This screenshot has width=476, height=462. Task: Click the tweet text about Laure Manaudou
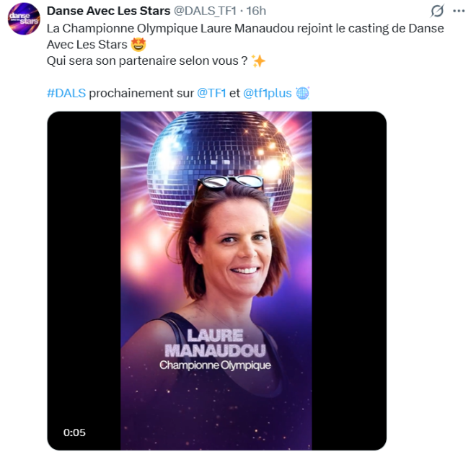tap(245, 28)
